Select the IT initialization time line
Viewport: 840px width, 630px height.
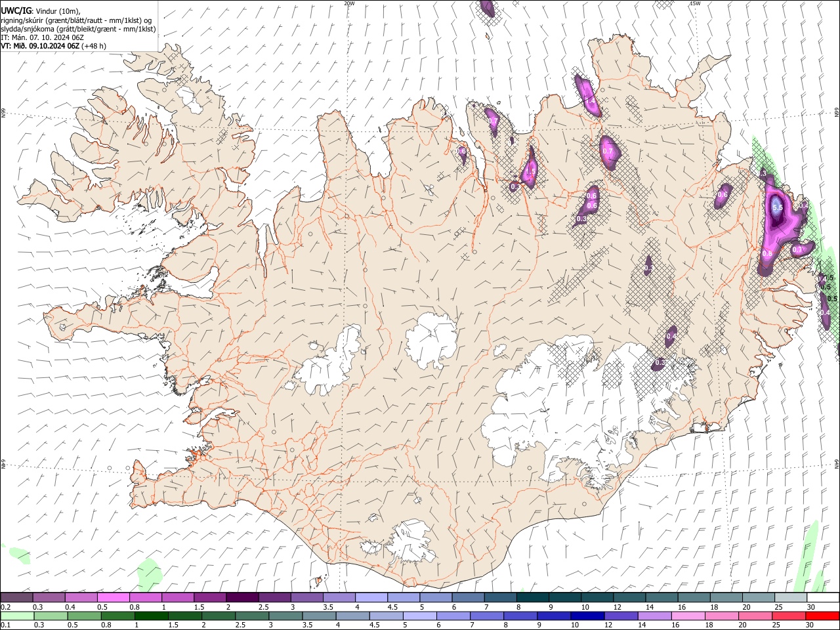tap(42, 37)
